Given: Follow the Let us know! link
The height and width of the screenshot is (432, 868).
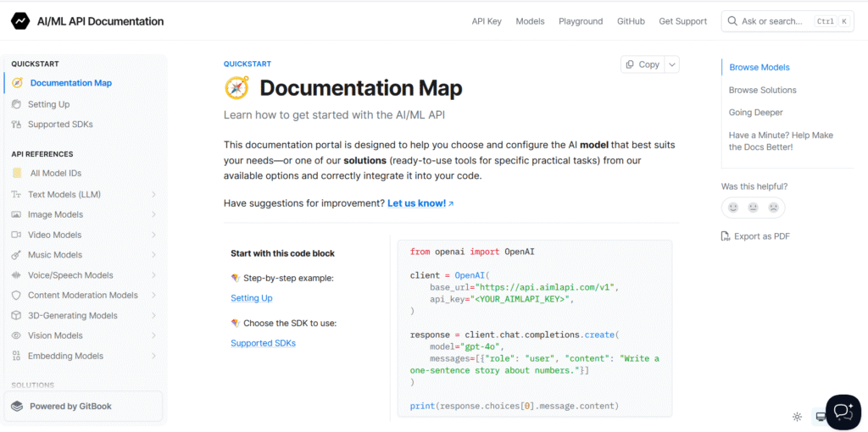Looking at the screenshot, I should pyautogui.click(x=420, y=203).
